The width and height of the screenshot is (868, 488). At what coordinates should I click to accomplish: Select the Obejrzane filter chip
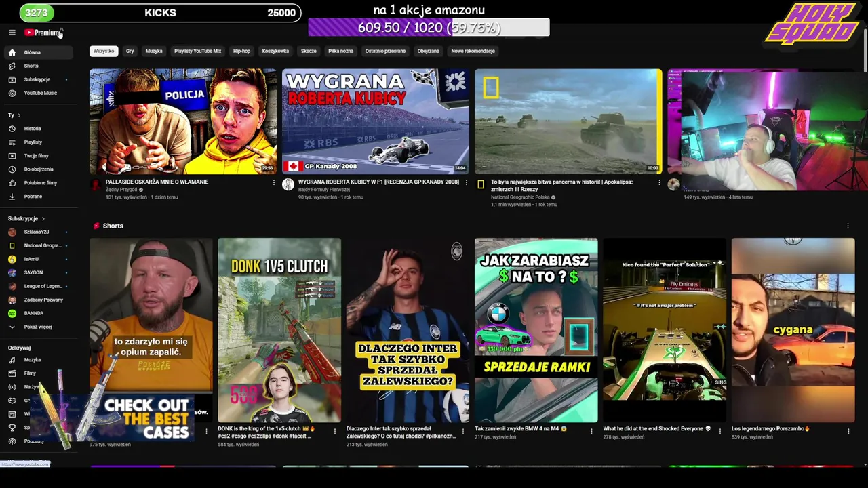pos(428,51)
